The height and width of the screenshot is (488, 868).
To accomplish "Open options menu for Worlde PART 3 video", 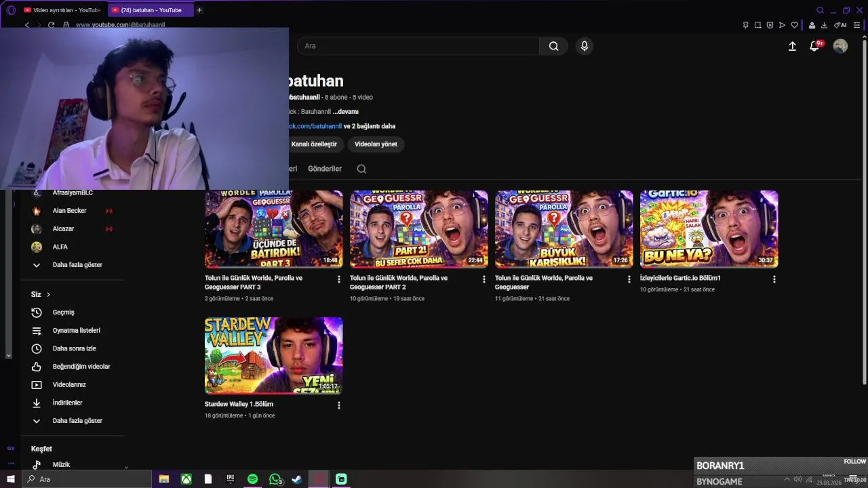I will [339, 279].
